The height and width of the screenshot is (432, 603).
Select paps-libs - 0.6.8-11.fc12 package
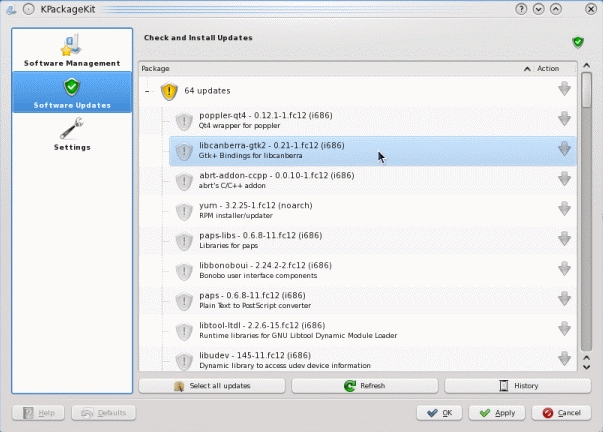373,241
